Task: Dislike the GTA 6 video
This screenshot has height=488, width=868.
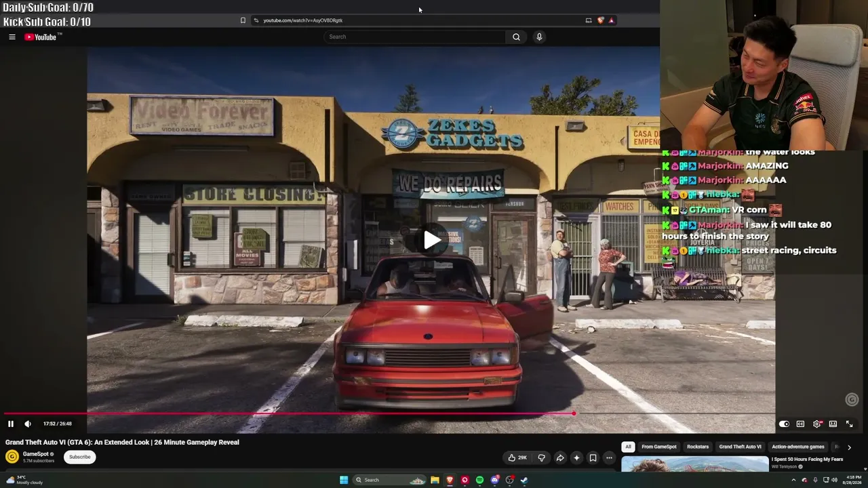Action: [x=541, y=457]
